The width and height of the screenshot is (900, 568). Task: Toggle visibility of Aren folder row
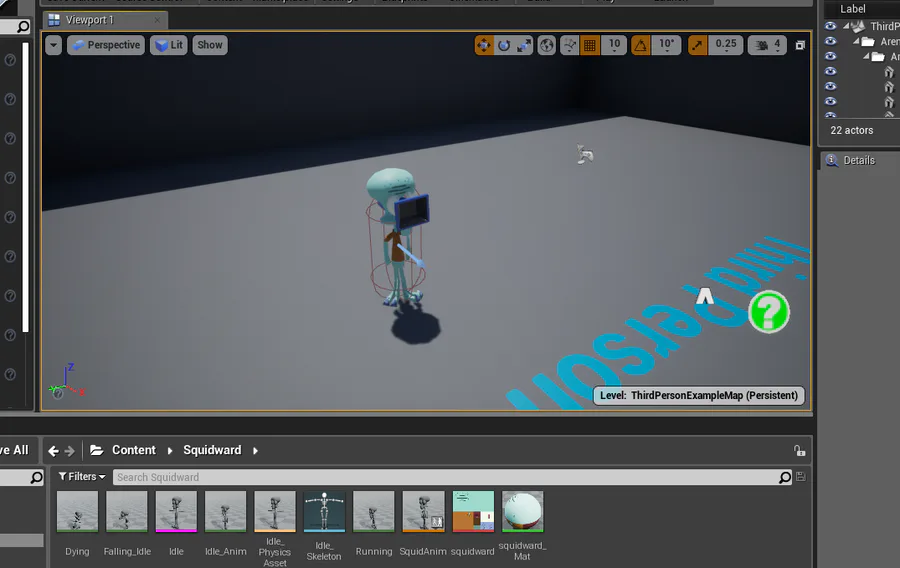(831, 41)
